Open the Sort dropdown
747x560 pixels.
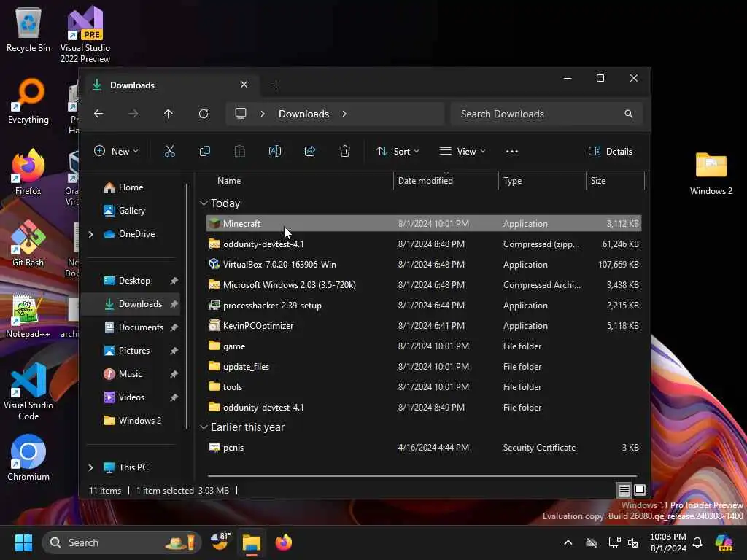tap(398, 152)
